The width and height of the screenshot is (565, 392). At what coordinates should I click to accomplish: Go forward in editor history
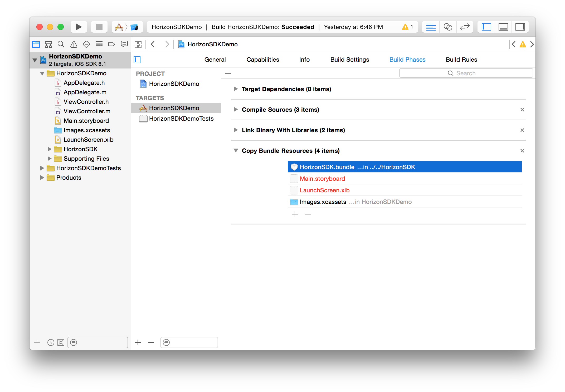click(167, 44)
